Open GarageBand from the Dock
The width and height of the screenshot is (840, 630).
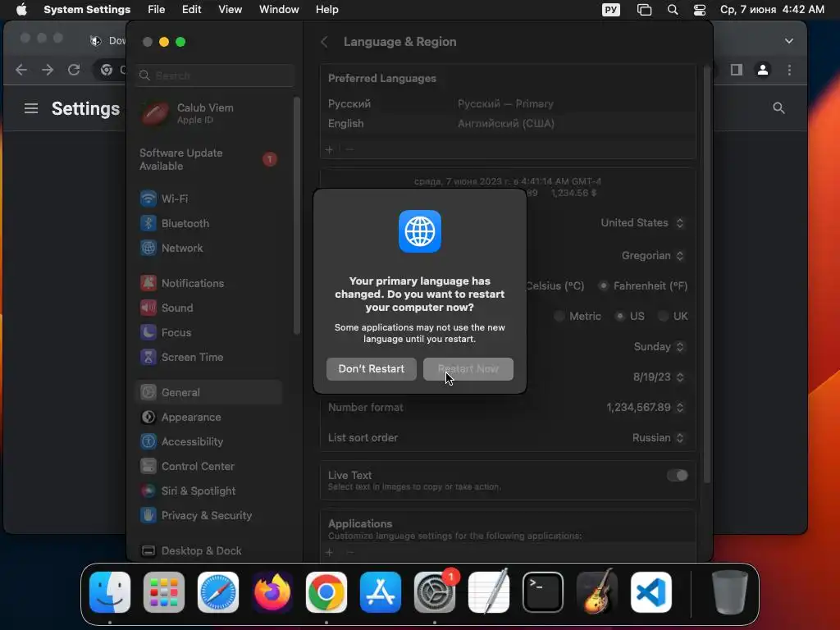click(597, 592)
